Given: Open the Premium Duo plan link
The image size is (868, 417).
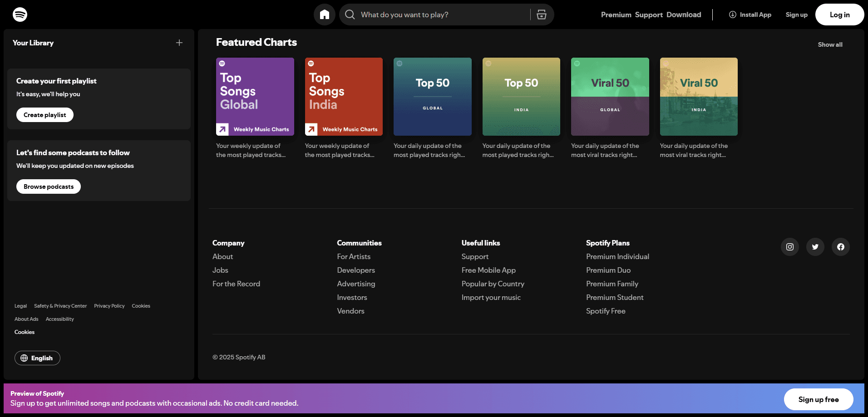Looking at the screenshot, I should pyautogui.click(x=608, y=270).
